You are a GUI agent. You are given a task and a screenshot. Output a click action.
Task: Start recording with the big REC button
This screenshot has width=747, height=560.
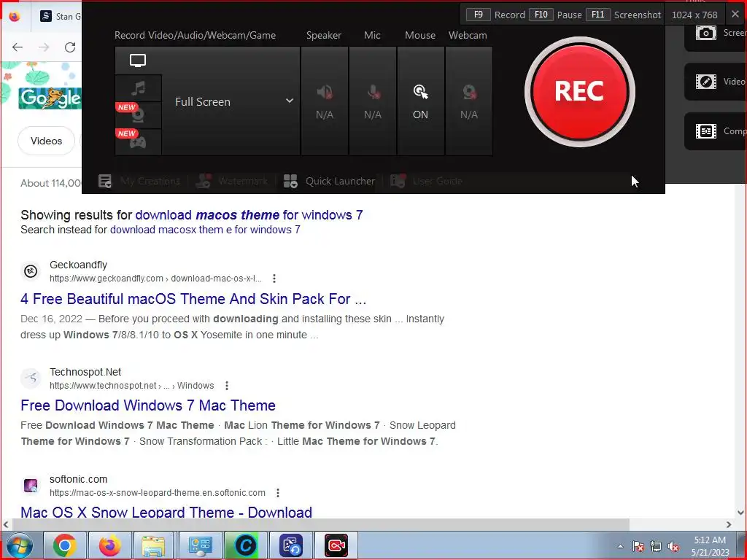pos(579,91)
